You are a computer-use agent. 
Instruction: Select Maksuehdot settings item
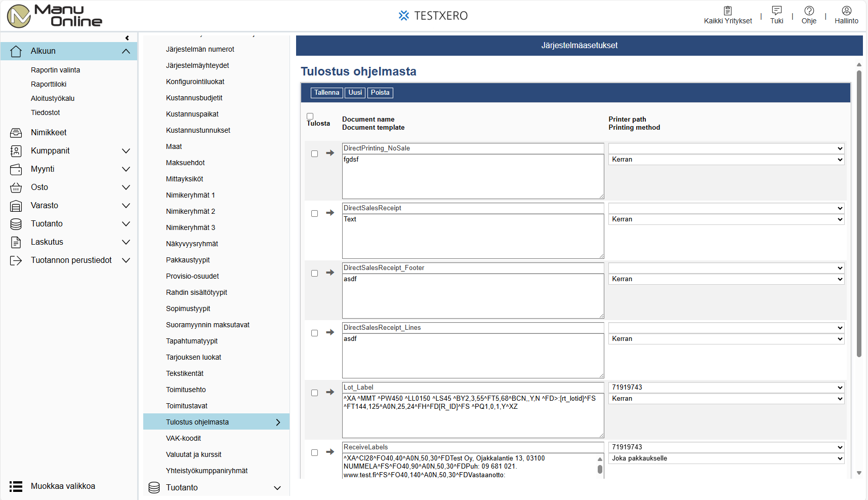click(x=185, y=163)
